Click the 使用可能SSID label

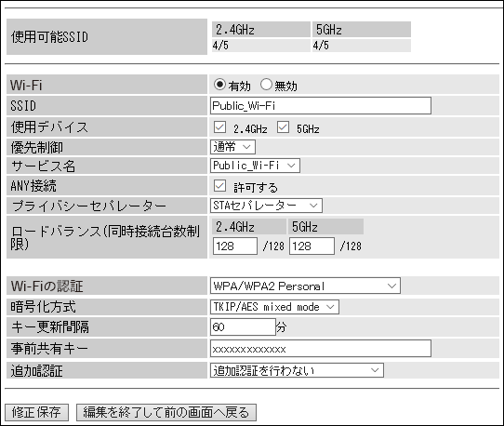tap(49, 37)
